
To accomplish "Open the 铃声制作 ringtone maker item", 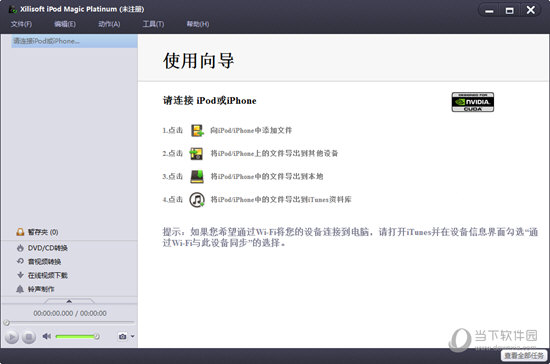I will pos(35,289).
